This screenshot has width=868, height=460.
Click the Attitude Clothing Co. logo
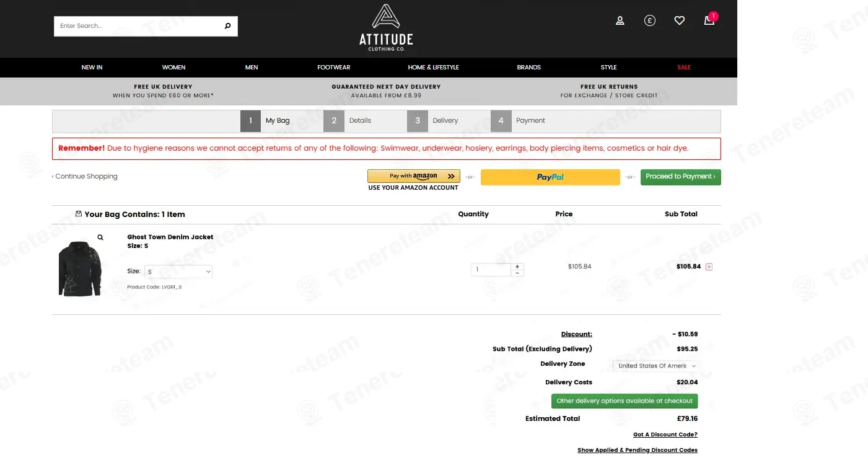386,27
